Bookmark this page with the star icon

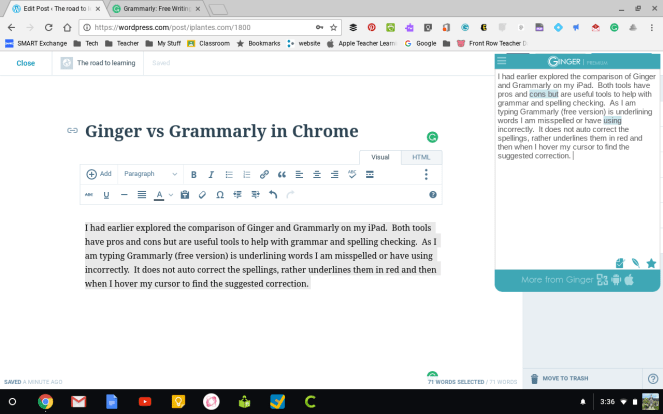pyautogui.click(x=334, y=27)
